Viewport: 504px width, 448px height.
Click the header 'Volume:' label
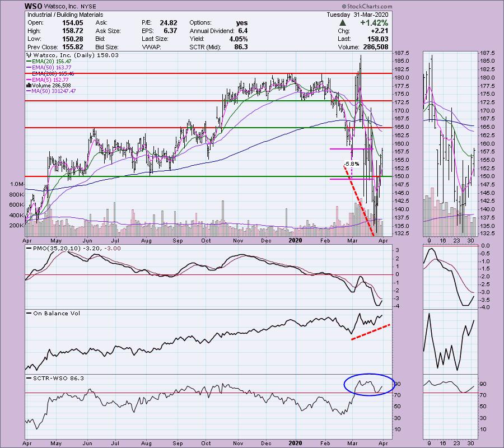348,47
